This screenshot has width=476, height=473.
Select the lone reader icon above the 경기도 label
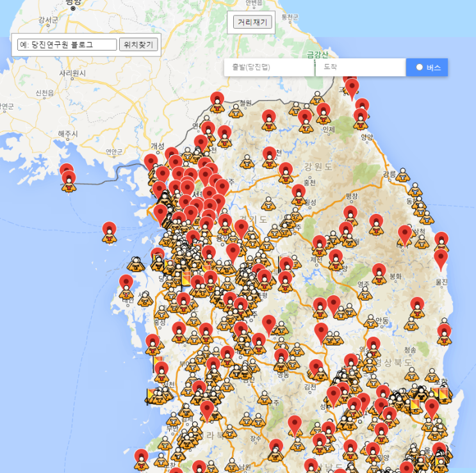click(268, 204)
